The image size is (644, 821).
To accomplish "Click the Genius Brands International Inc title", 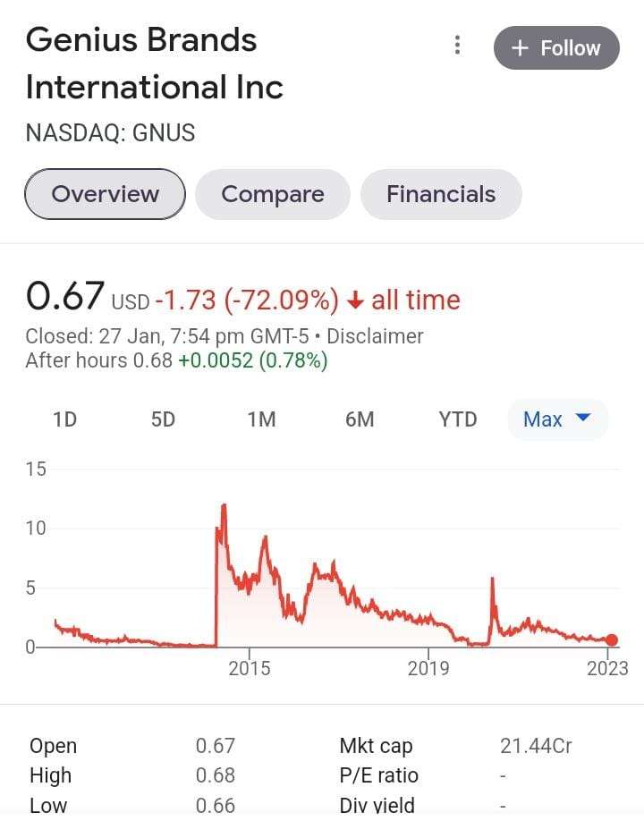I will pos(155,63).
